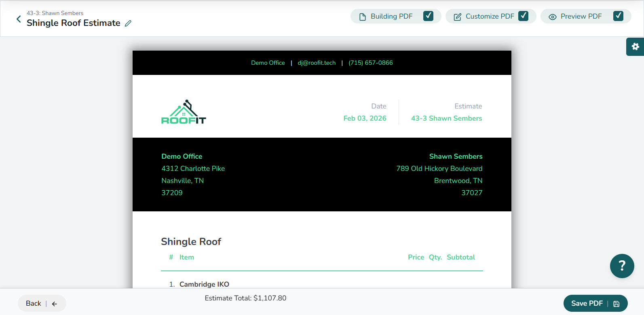
Task: Click the Building PDF document icon
Action: [x=363, y=17]
